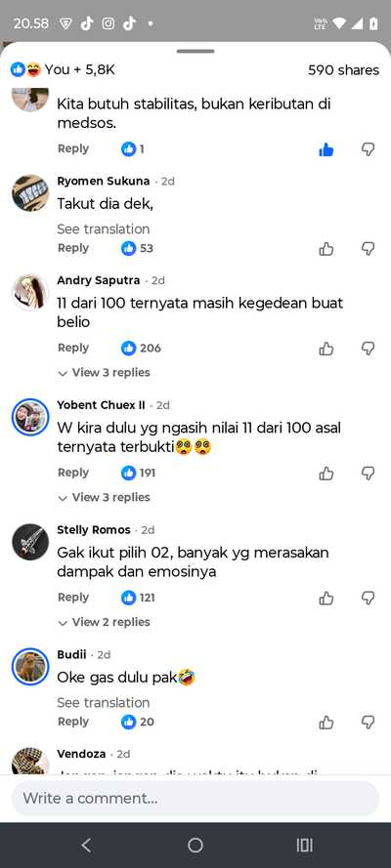Open recent apps from navigation bar
Viewport: 391px width, 868px height.
coord(304,845)
